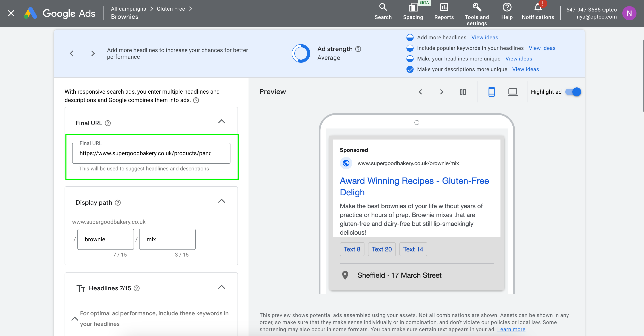Toggle the Highlight ad switch

click(x=573, y=92)
